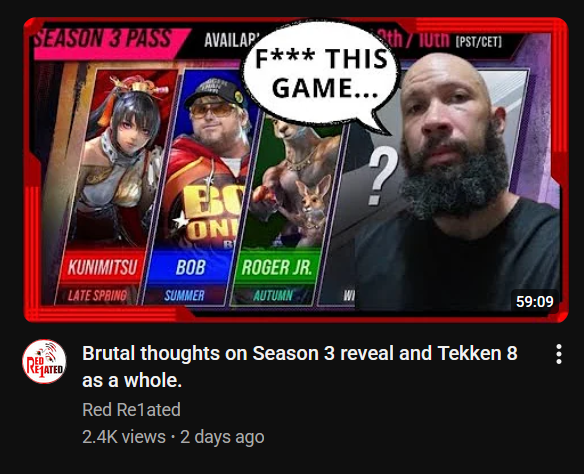584x474 pixels.
Task: Open the Red Re1ated channel name link
Action: (131, 410)
